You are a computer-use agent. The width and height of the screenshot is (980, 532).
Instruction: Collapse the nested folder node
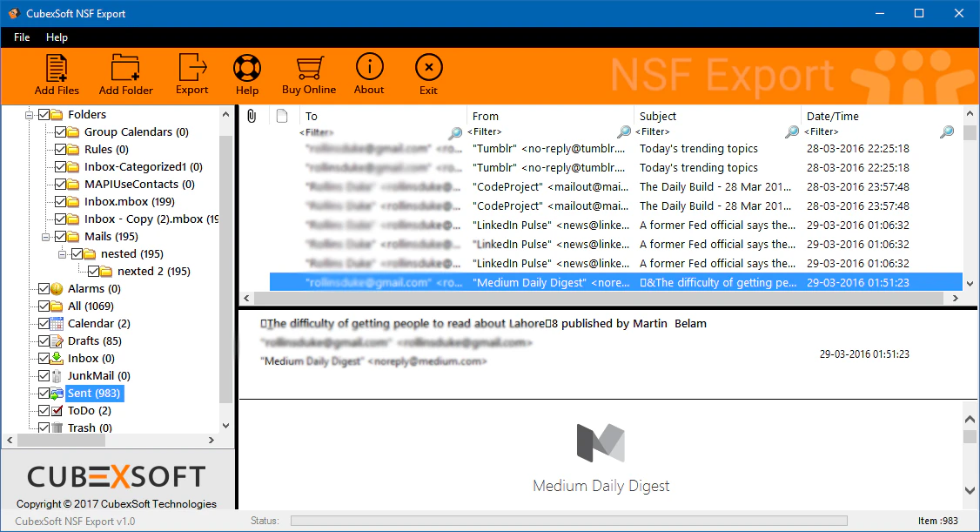(61, 253)
